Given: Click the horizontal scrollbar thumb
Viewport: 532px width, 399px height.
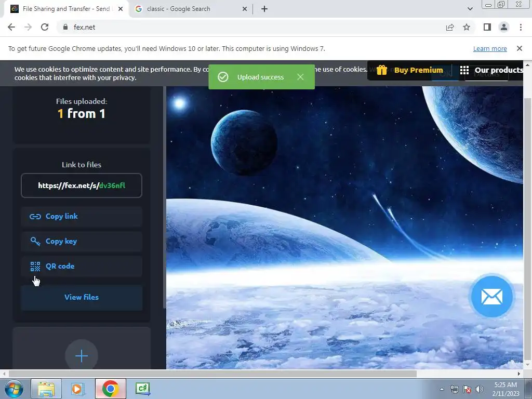Looking at the screenshot, I should (x=212, y=374).
